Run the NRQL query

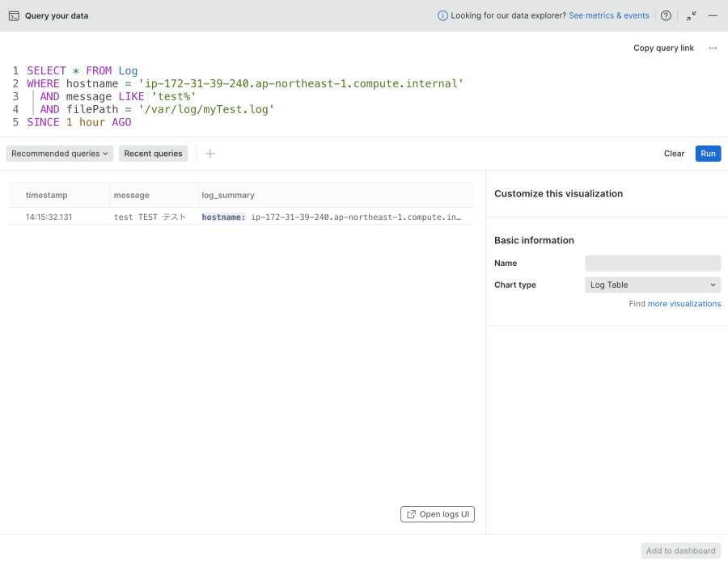[708, 154]
